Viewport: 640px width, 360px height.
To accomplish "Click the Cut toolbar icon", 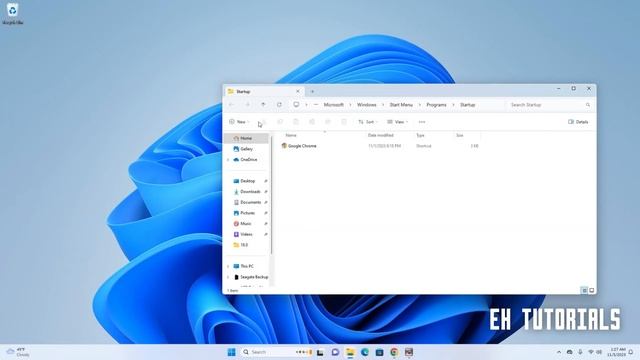I will click(x=264, y=122).
